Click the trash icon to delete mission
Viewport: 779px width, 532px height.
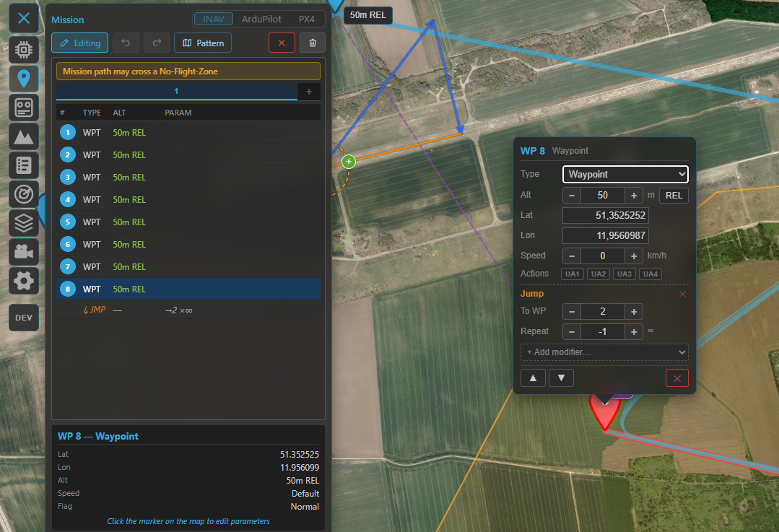pos(313,43)
